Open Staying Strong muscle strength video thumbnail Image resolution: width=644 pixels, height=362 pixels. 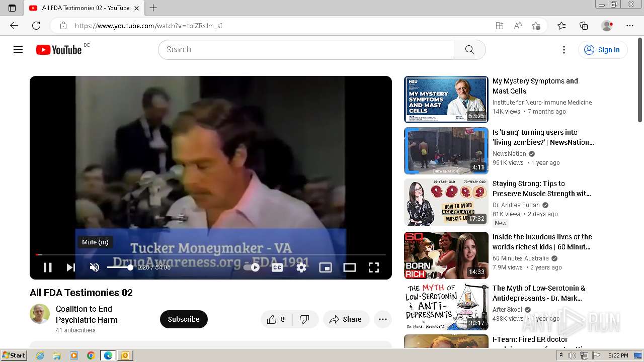[446, 202]
